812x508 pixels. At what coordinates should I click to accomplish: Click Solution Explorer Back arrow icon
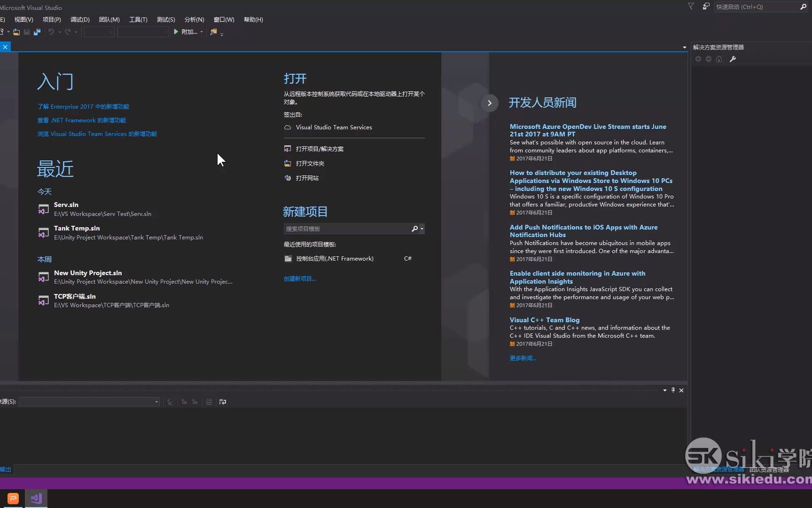point(698,59)
